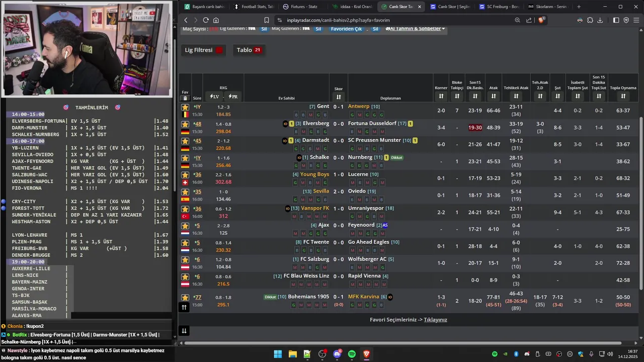Sort by Bloke Takipçi column arrows
This screenshot has width=644, height=362.
pos(457,96)
